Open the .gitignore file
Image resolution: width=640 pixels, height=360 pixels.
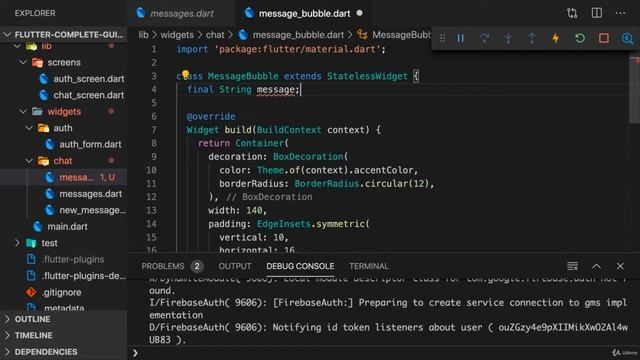pos(63,292)
